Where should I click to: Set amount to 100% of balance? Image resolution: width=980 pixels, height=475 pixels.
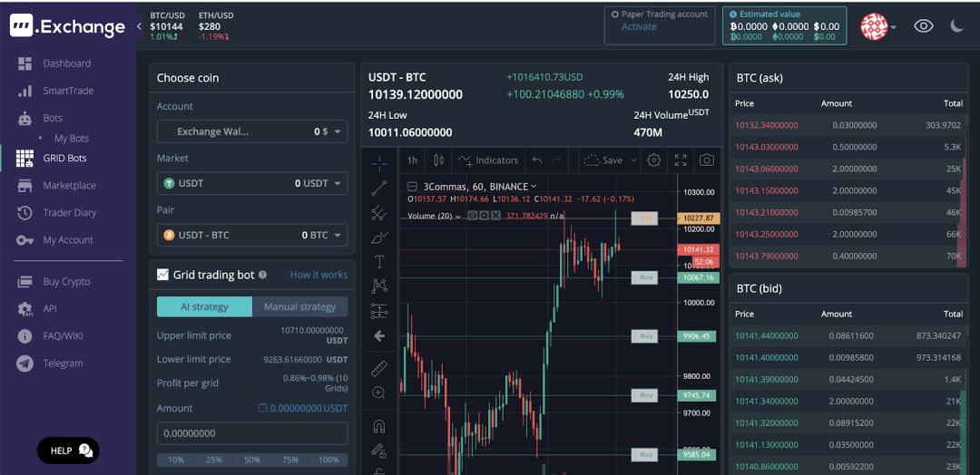328,460
